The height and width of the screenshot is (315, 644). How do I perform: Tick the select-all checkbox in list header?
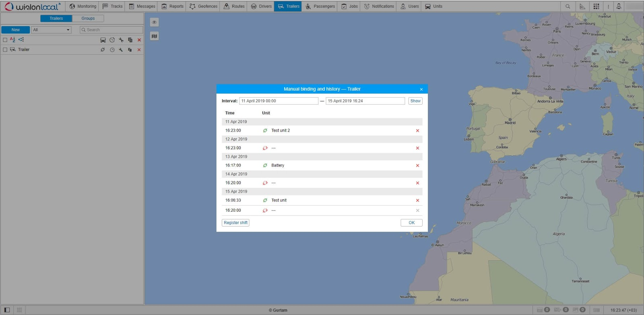click(5, 40)
